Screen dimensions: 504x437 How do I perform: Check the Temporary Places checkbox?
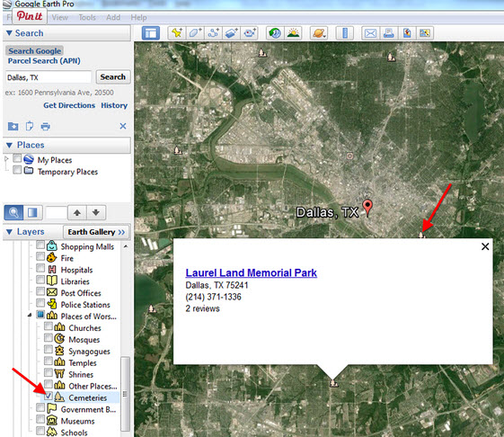tap(17, 170)
